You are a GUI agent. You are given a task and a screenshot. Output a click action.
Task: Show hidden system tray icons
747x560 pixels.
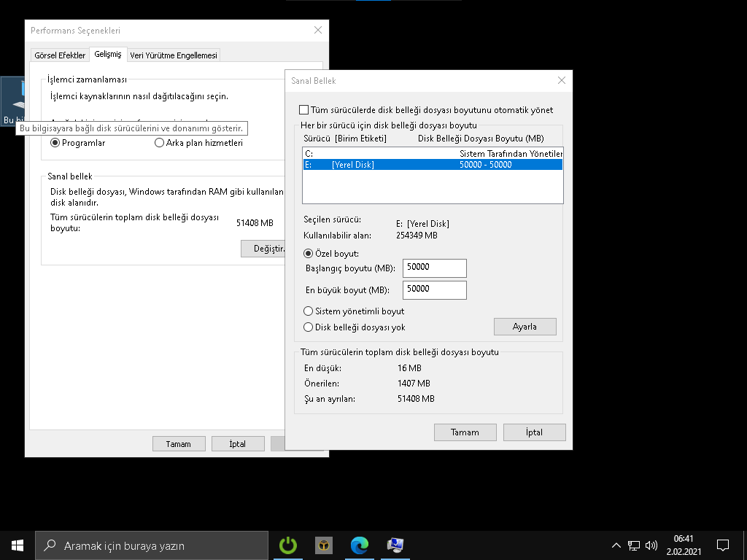tap(616, 545)
